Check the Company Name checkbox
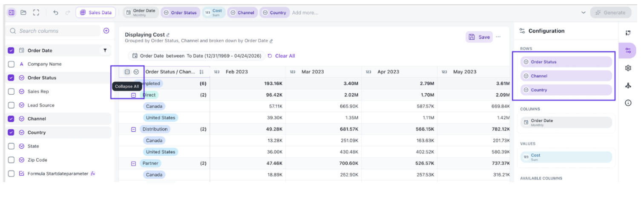The width and height of the screenshot is (644, 203). (x=11, y=64)
